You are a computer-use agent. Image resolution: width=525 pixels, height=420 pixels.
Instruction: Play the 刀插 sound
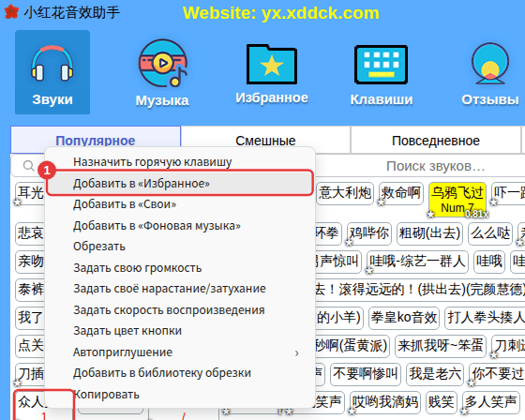(30, 373)
